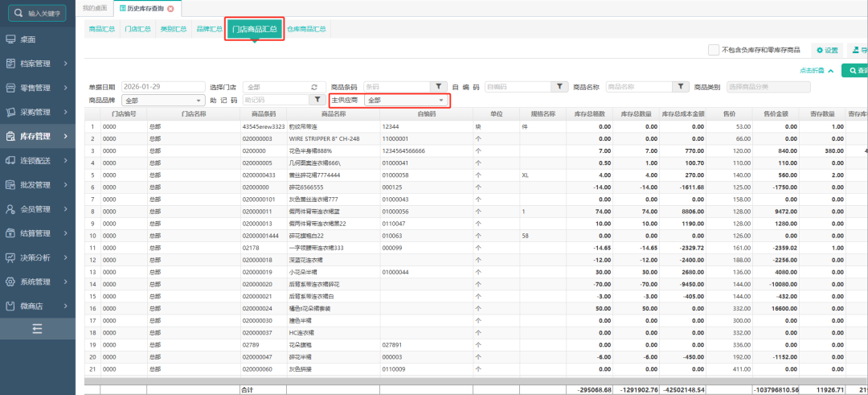Screen dimensions: 868x395
Task: Click the 售价金额 column header
Action: pyautogui.click(x=776, y=113)
